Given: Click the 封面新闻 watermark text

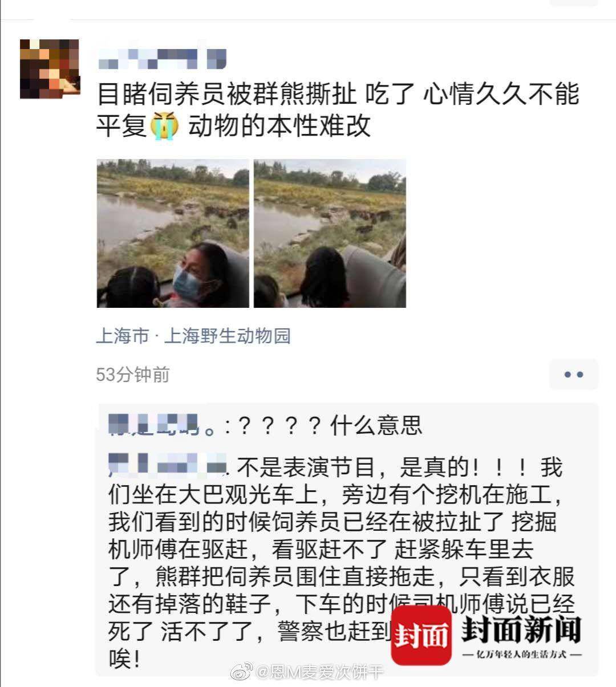Looking at the screenshot, I should [x=521, y=629].
